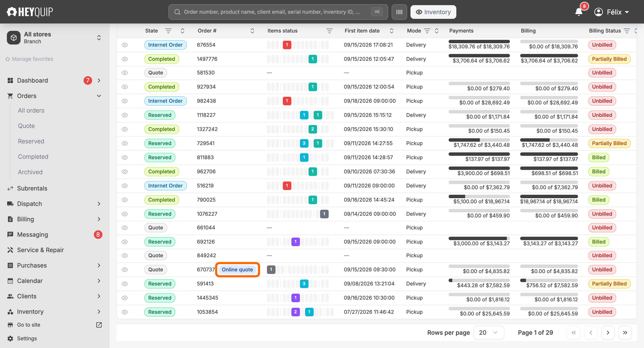Click the eye icon for order 790025

point(124,200)
